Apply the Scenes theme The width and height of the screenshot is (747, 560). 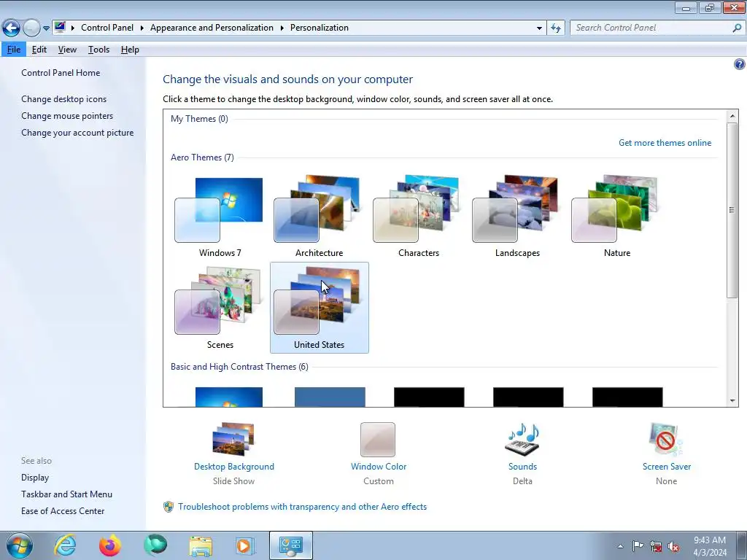(220, 308)
